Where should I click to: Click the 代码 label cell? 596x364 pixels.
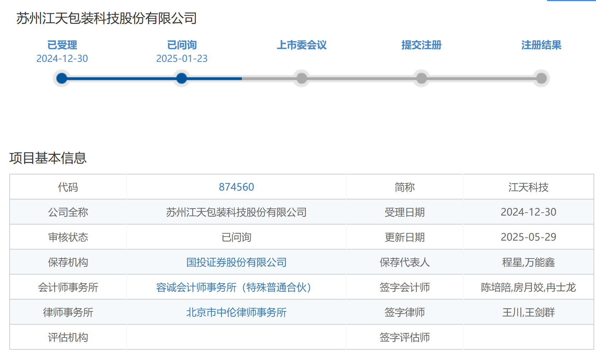68,187
